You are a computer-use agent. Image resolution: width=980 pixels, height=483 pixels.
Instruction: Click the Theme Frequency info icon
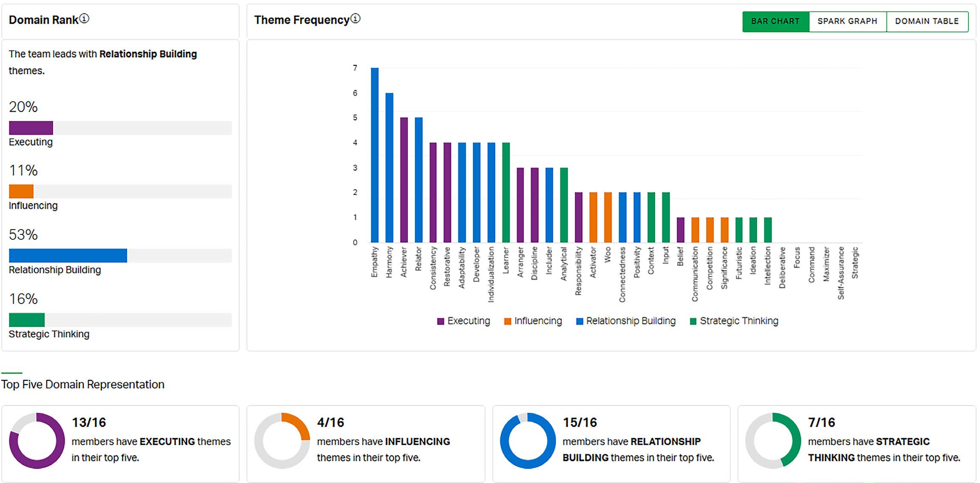355,19
